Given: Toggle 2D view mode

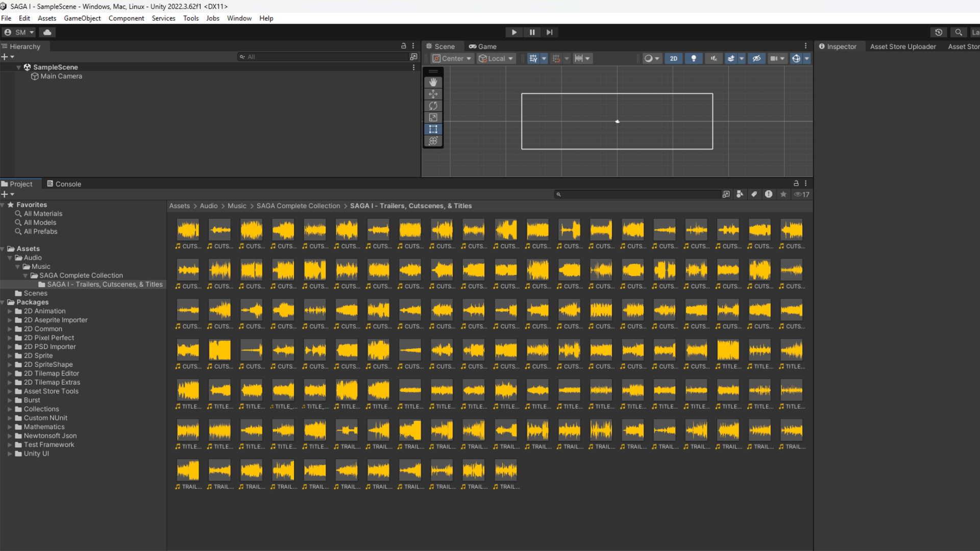Looking at the screenshot, I should click(x=673, y=59).
